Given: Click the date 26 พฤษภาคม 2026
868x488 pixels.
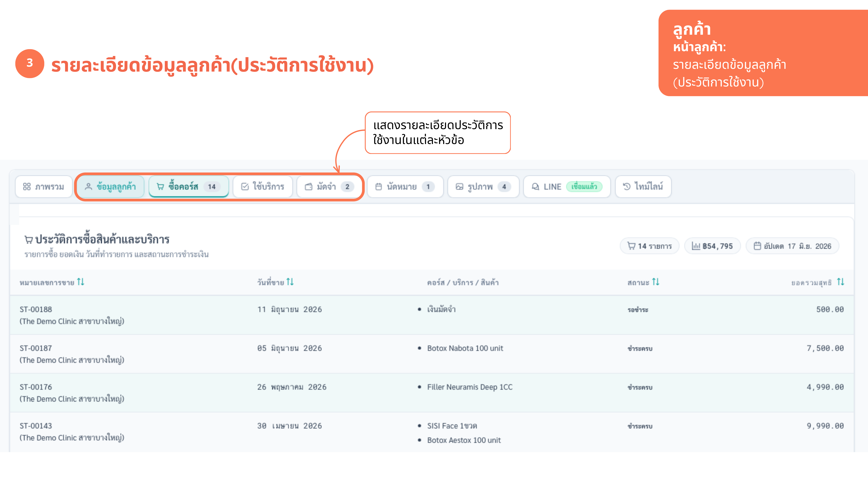Looking at the screenshot, I should coord(292,387).
